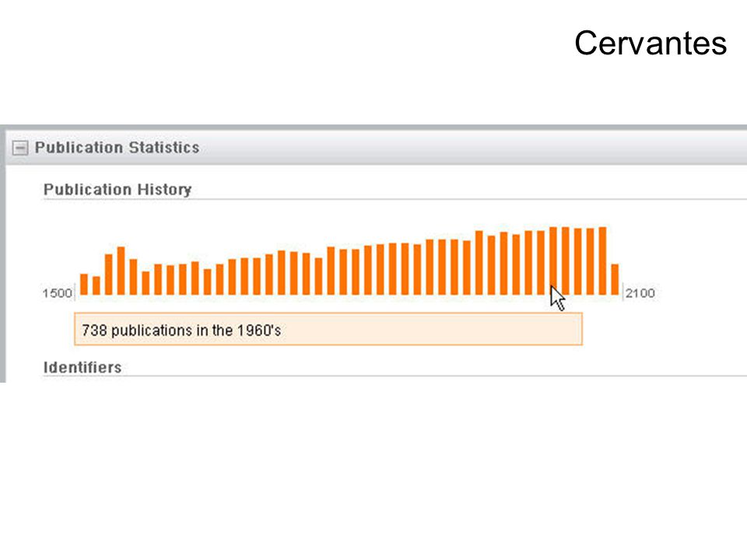Select the fourth bar, the early peak
The height and width of the screenshot is (560, 747).
[x=121, y=271]
